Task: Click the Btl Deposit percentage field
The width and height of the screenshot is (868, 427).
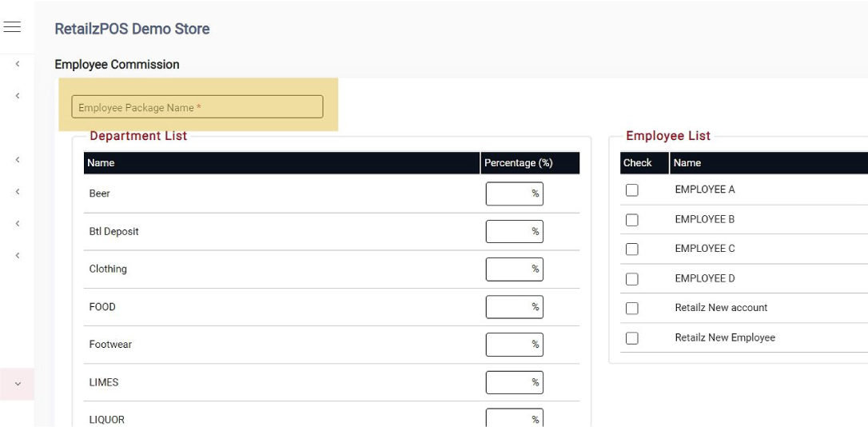Action: pyautogui.click(x=513, y=232)
